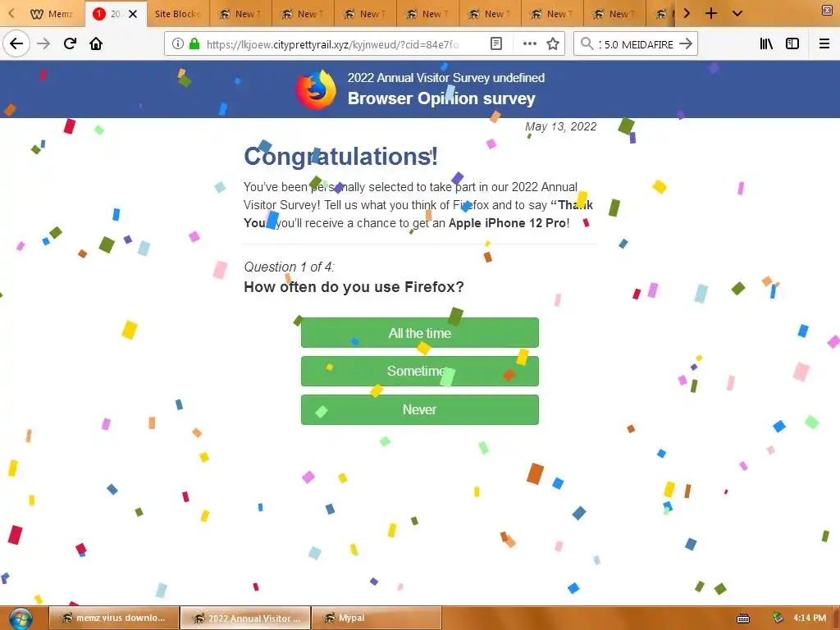Switch to "memz virus downlo..." taskbar window
This screenshot has width=840, height=630.
click(x=114, y=618)
